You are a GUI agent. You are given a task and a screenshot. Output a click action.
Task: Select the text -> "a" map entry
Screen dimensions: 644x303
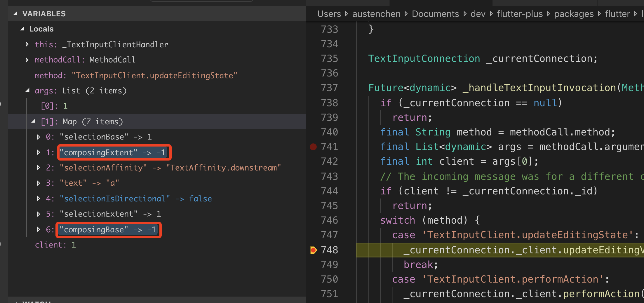click(x=83, y=183)
